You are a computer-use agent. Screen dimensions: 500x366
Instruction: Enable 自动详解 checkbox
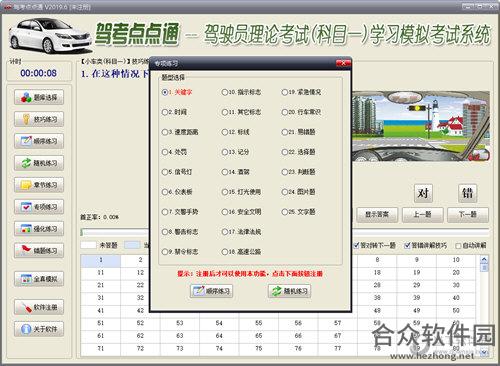pos(458,246)
